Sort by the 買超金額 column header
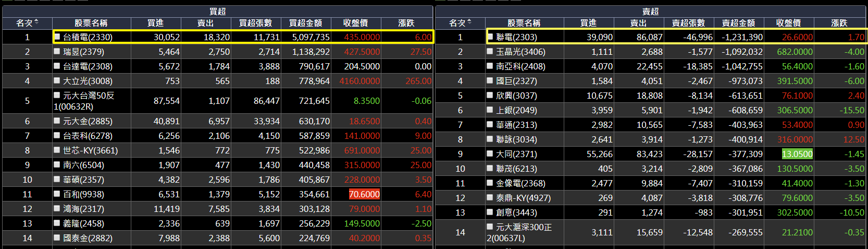868x249 pixels. (x=305, y=23)
